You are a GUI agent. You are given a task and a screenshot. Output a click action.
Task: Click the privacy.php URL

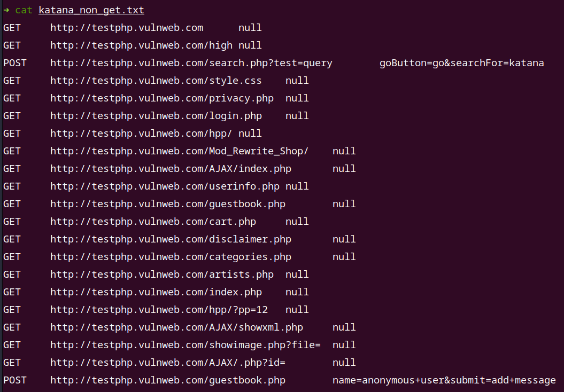162,98
